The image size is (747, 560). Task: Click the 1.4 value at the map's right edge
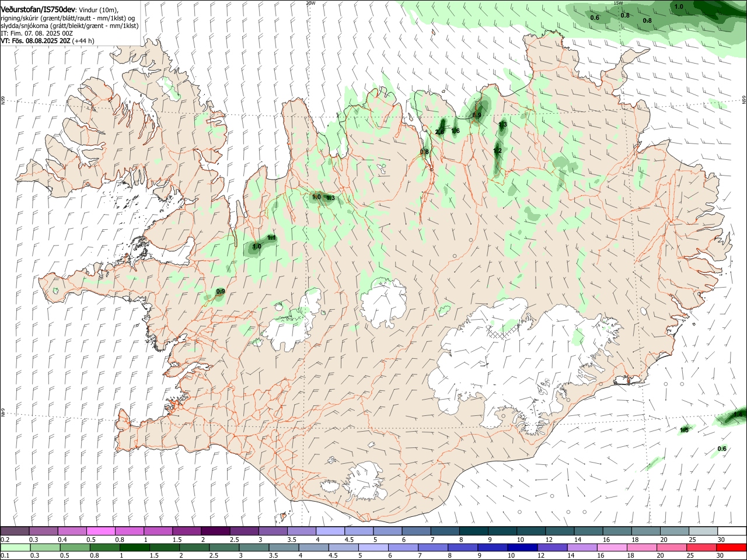[x=738, y=414]
